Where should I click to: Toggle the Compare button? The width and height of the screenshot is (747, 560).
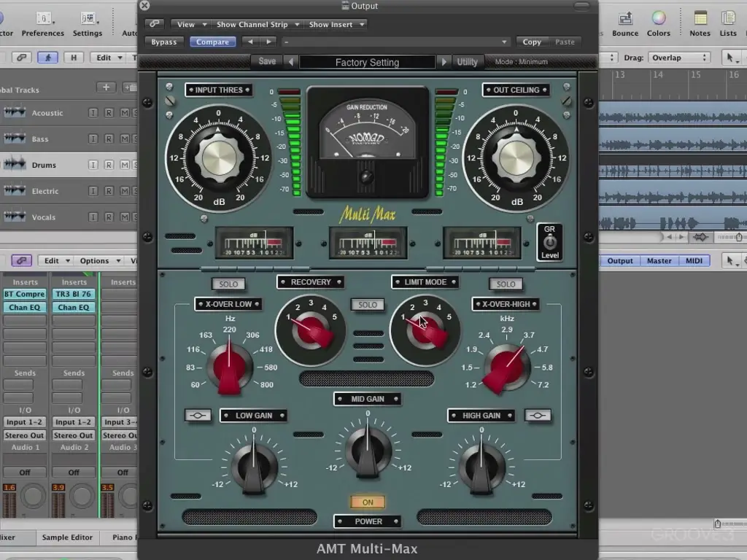tap(212, 42)
